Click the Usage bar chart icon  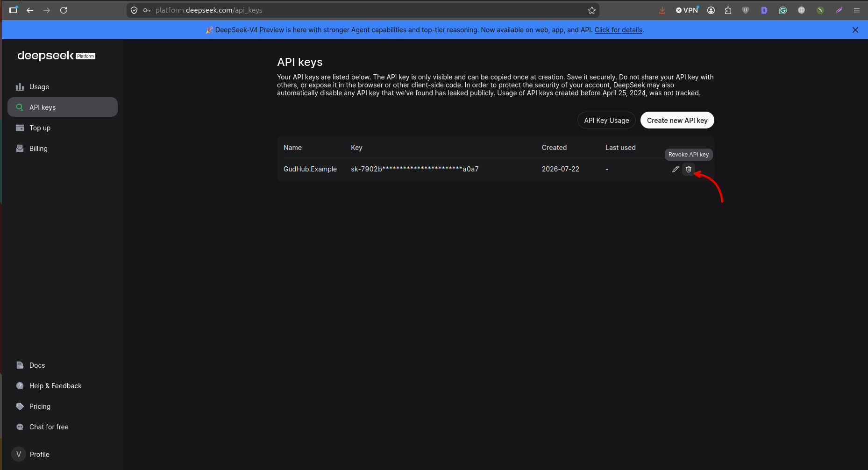click(20, 87)
